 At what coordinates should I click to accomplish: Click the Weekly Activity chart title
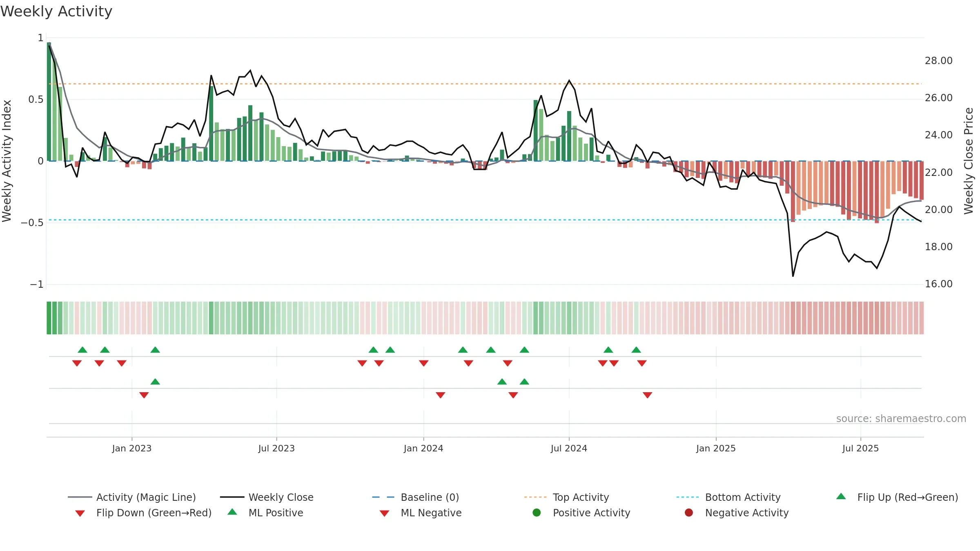coord(56,11)
